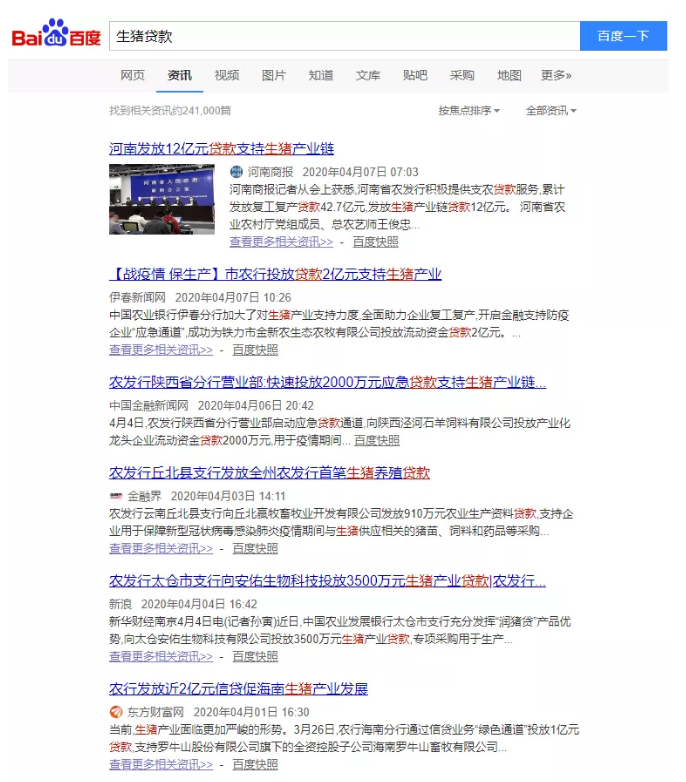Click the date 2020年04月07日 07:03
The height and width of the screenshot is (782, 686).
[x=360, y=172]
